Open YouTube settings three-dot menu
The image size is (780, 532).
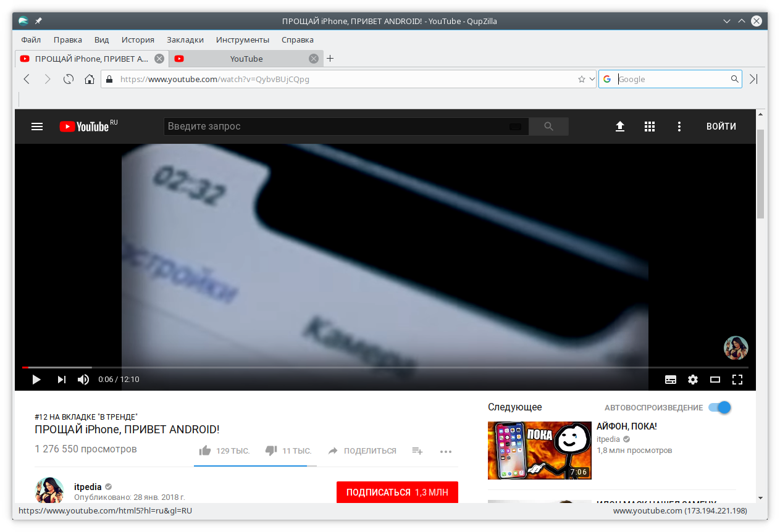[679, 127]
